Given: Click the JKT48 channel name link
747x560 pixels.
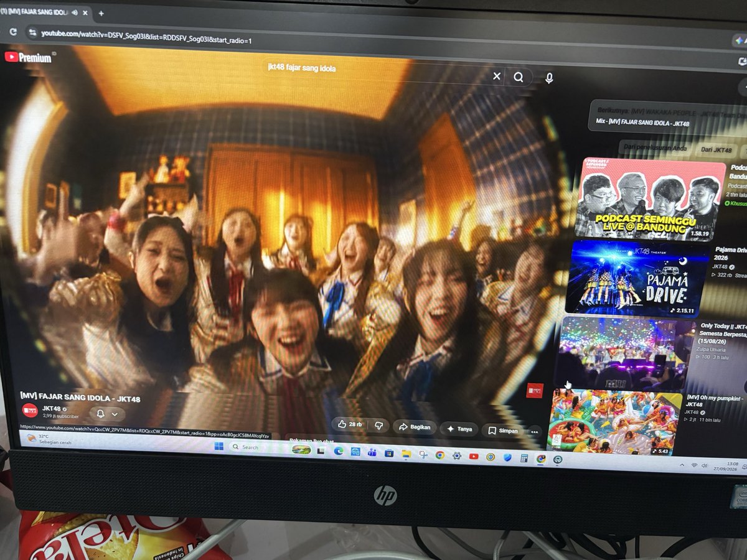Looking at the screenshot, I should click(x=51, y=408).
